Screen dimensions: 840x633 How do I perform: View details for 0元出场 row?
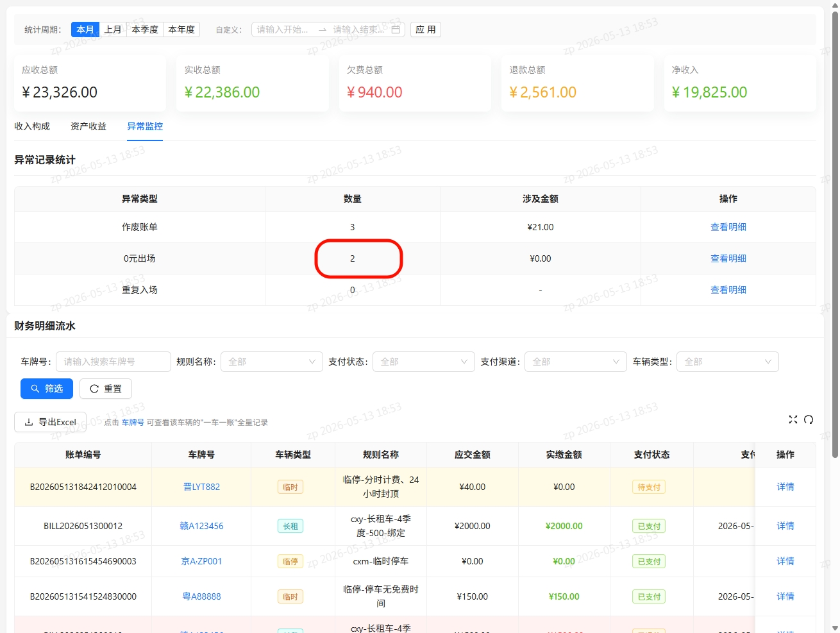728,258
